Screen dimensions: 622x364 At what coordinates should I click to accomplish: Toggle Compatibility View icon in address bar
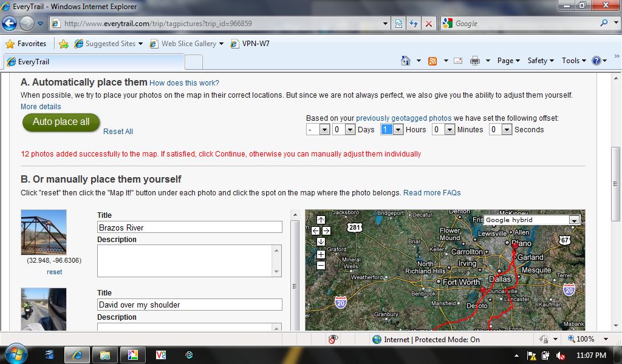[x=398, y=24]
